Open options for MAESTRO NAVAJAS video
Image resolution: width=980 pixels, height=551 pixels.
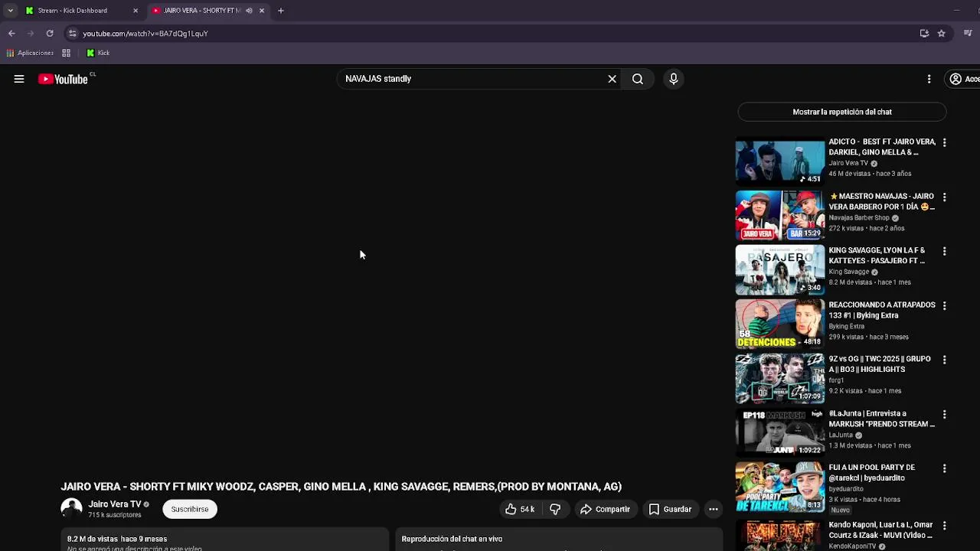pos(944,197)
